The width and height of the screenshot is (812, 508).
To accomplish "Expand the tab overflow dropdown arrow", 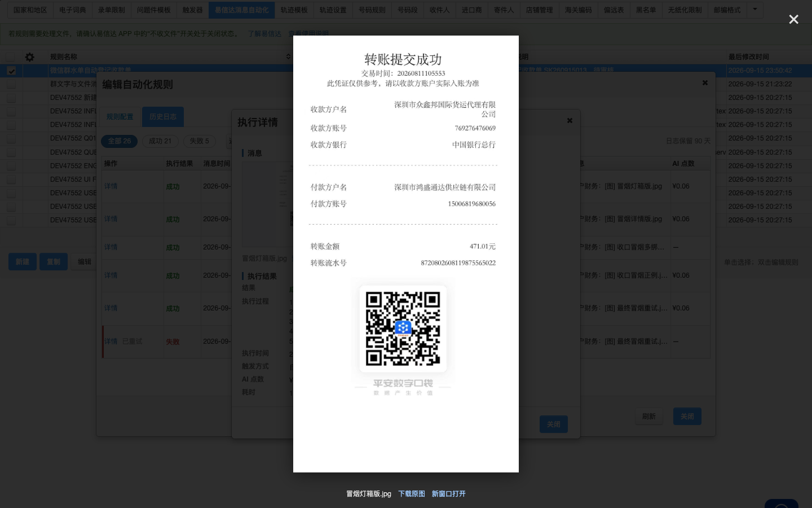I will tap(755, 10).
